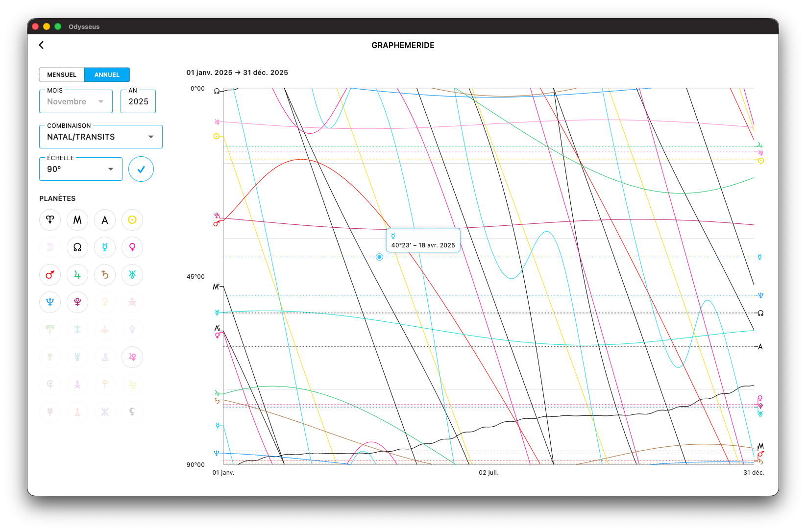Click the highlighted Mercury point on graph
The image size is (806, 532).
379,257
